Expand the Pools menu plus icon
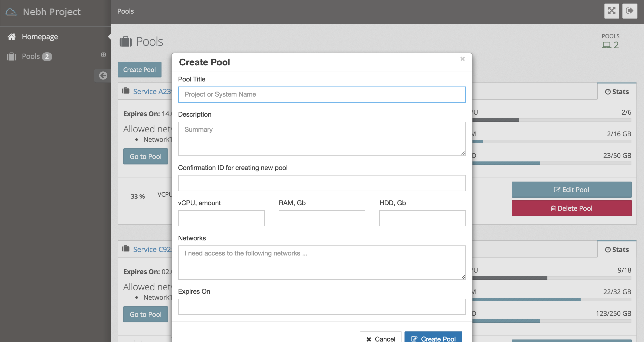The image size is (644, 342). [x=103, y=55]
